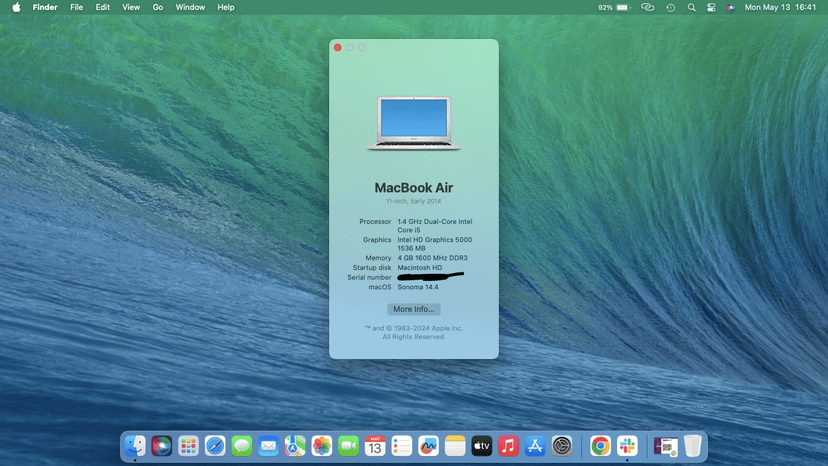
Task: Click the date and time clock
Action: click(780, 7)
